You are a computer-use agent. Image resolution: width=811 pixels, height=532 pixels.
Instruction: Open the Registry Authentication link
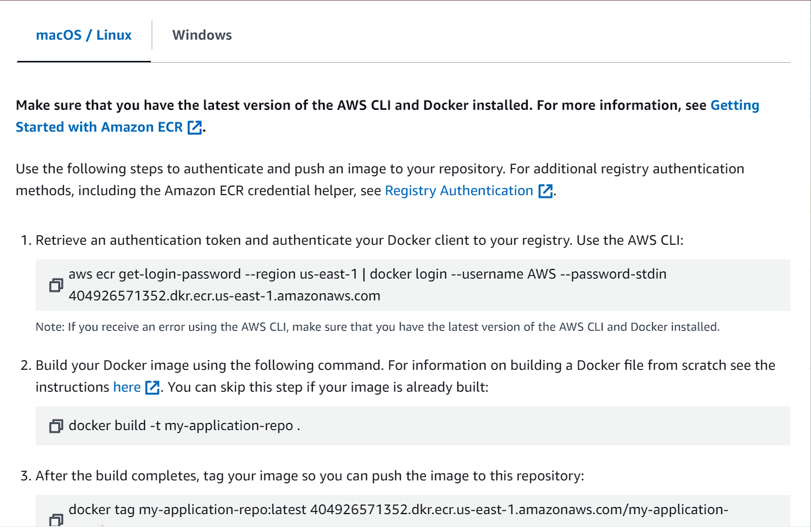[x=459, y=191]
